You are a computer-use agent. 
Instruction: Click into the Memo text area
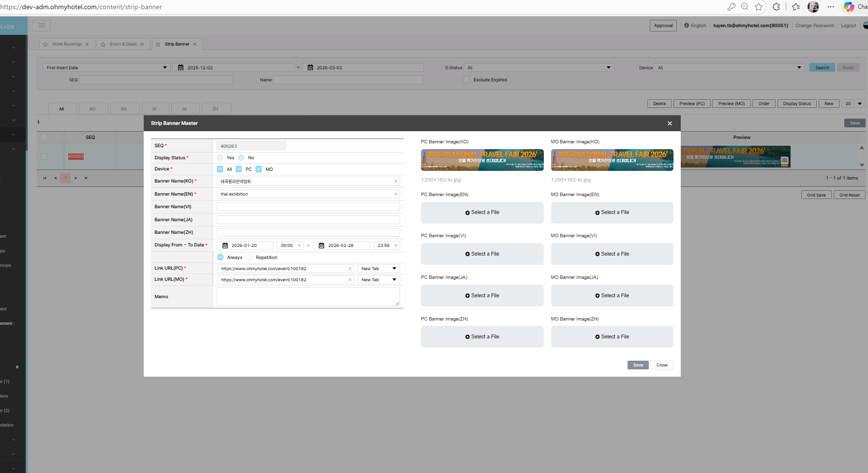click(308, 296)
